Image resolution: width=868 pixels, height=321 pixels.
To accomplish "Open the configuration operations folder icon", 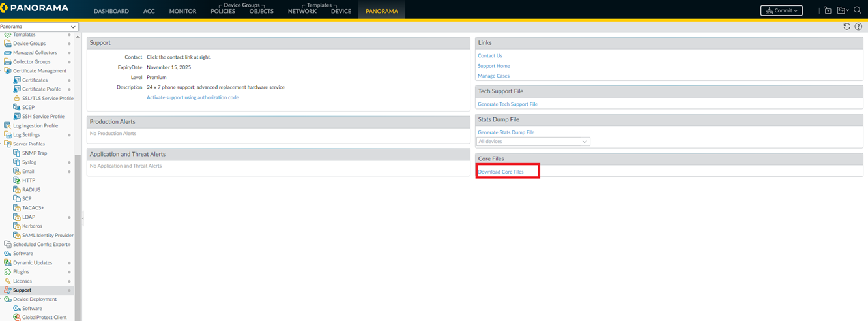I will pyautogui.click(x=841, y=10).
